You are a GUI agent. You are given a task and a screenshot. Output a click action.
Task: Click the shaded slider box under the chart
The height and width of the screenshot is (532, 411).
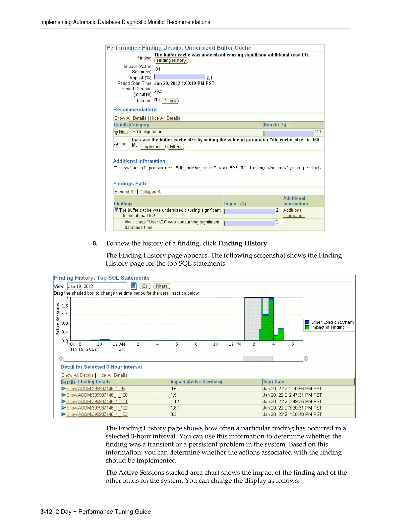click(258, 358)
